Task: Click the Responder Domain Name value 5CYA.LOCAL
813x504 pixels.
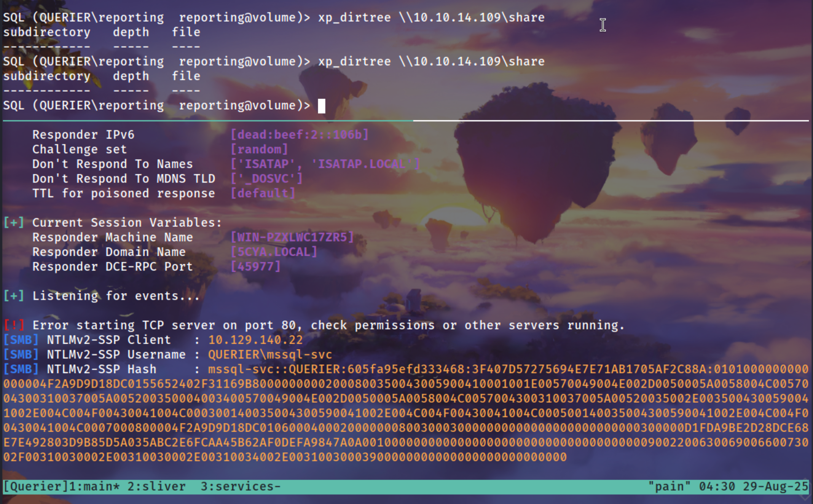Action: click(x=274, y=252)
